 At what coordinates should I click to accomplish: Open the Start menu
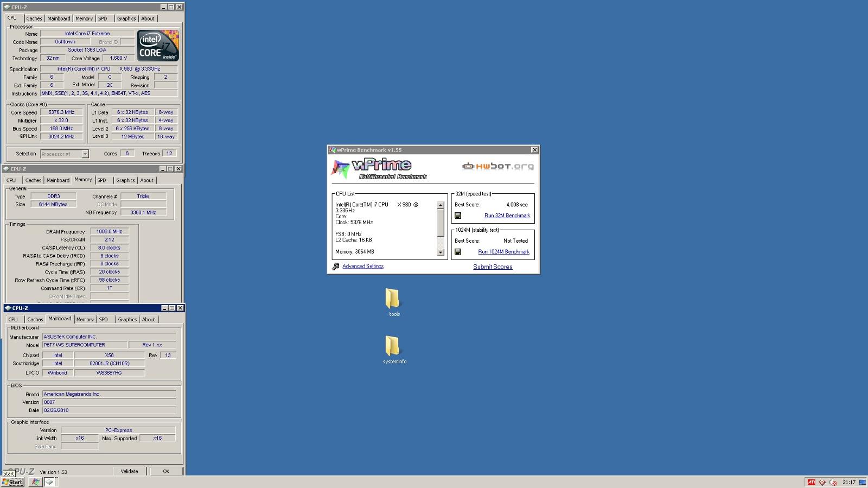12,482
